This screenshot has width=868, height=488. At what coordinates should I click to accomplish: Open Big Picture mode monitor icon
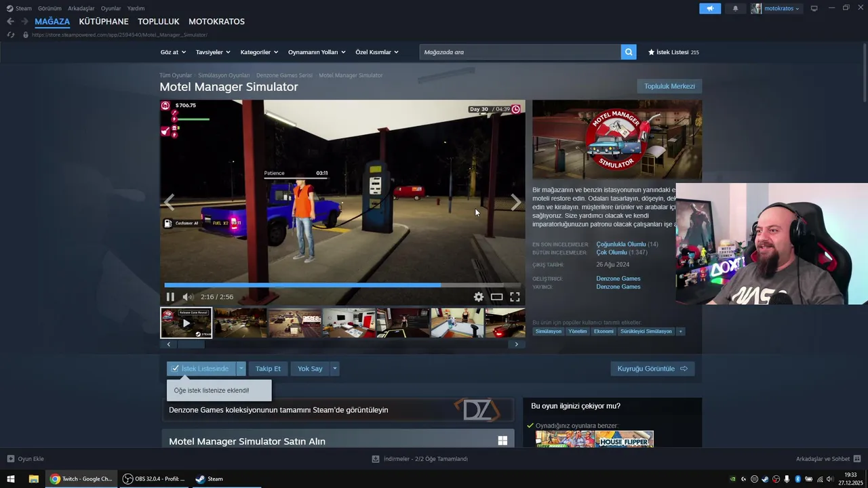click(x=814, y=8)
